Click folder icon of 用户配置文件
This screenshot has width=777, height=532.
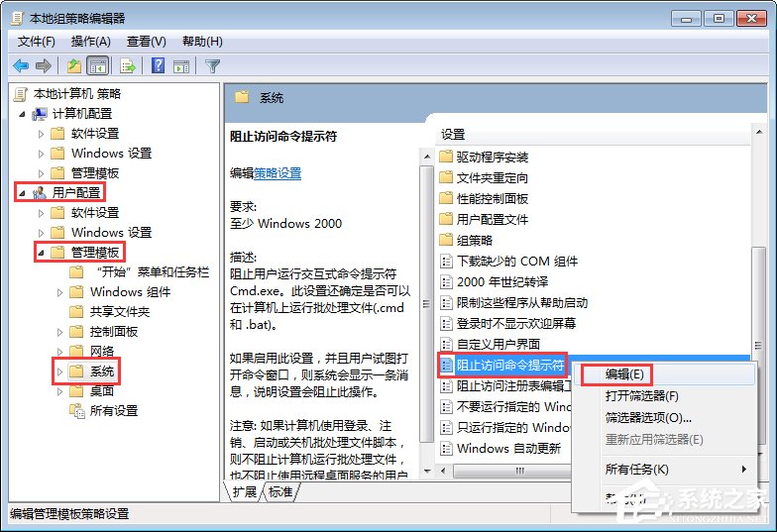tap(446, 219)
